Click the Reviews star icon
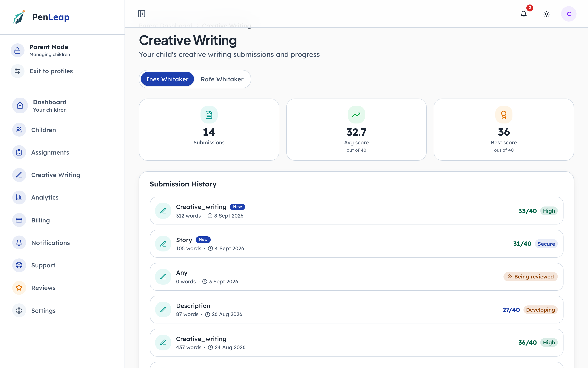Image resolution: width=588 pixels, height=368 pixels. point(19,288)
